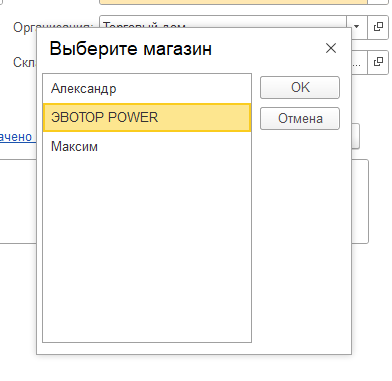Click the Организация input field in background form

[x=223, y=22]
